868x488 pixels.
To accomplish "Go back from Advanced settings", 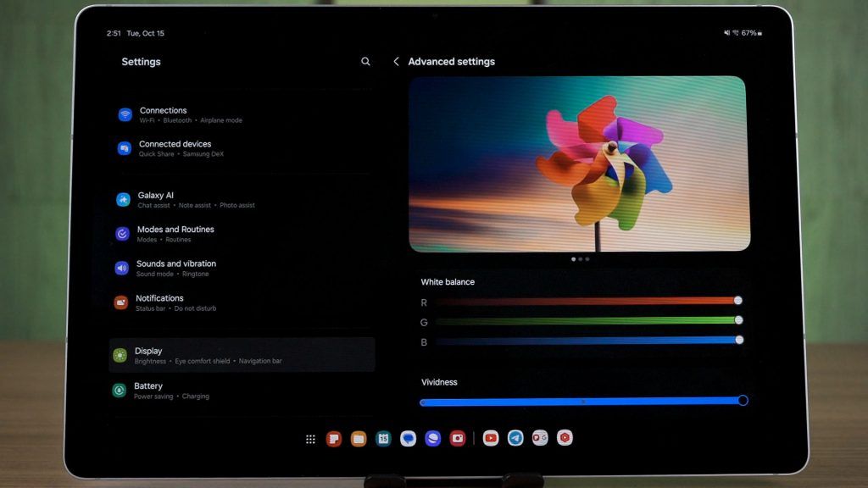I will pyautogui.click(x=396, y=61).
